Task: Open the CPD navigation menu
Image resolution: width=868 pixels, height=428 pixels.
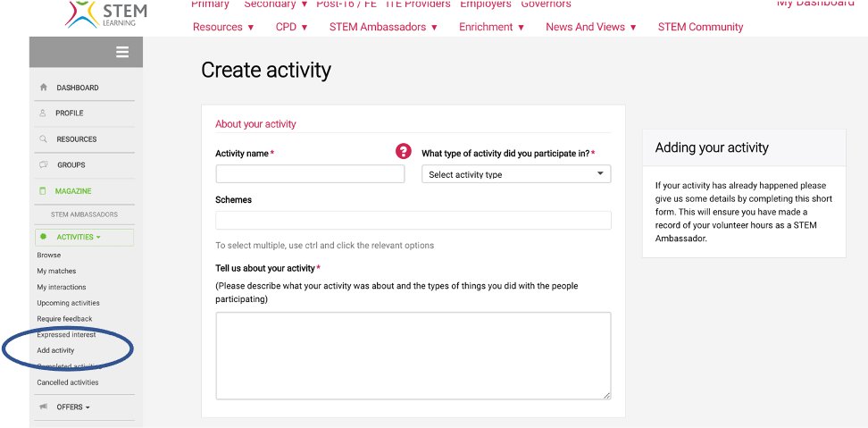Action: point(291,27)
